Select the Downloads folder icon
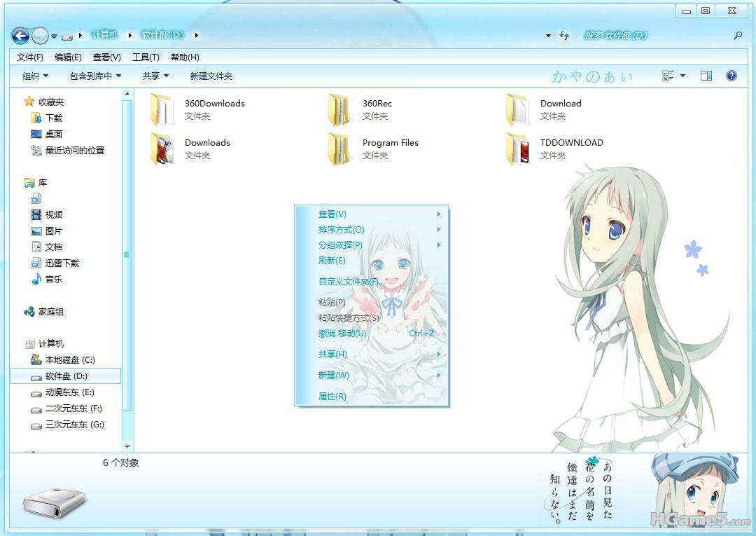The image size is (756, 536). (x=162, y=149)
